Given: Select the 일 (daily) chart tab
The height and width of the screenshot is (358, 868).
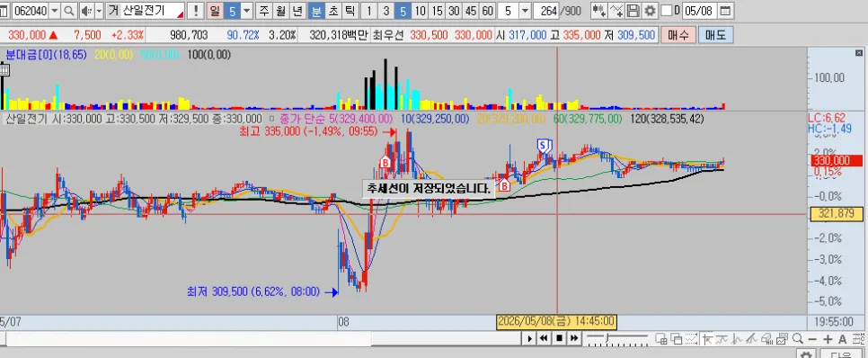Looking at the screenshot, I should (x=216, y=11).
